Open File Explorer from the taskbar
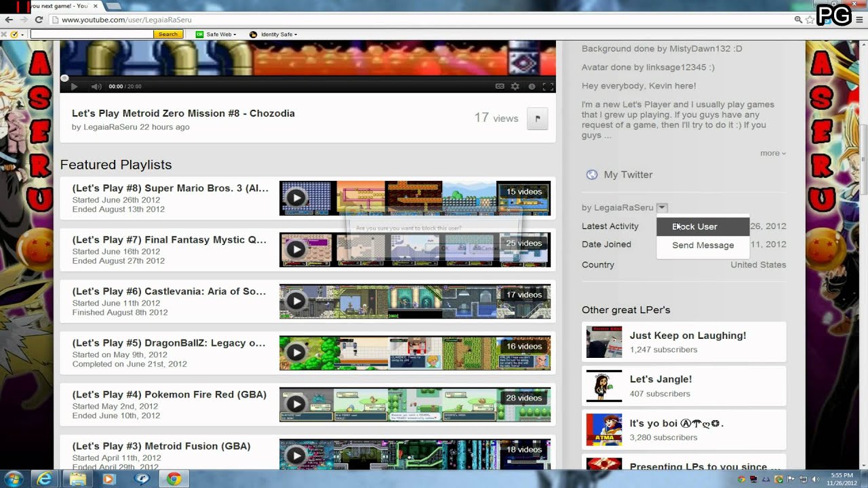This screenshot has height=488, width=868. (x=77, y=479)
